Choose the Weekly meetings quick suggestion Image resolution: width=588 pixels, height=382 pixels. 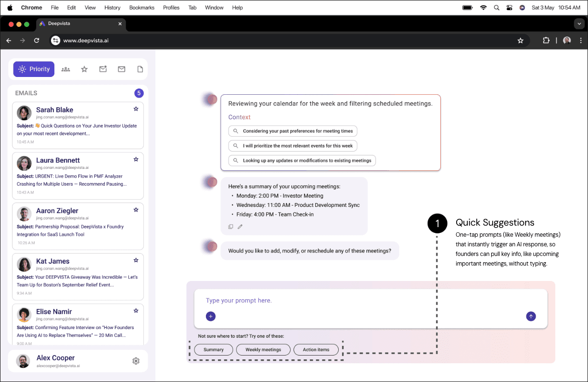pos(263,350)
